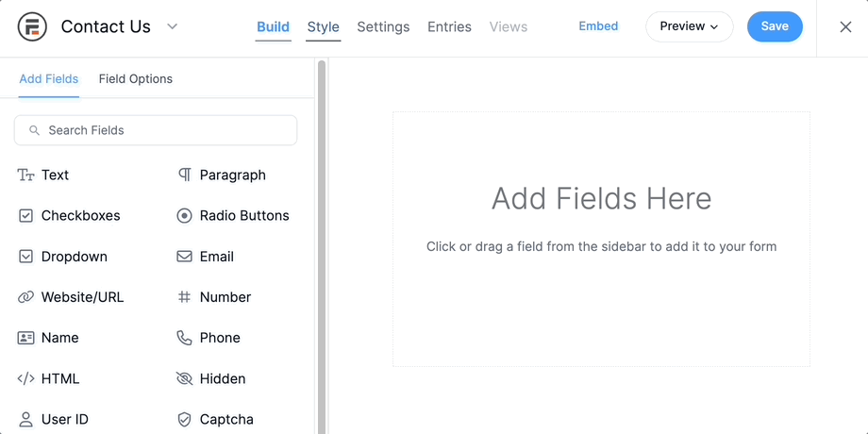Add the Email envelope icon

pyautogui.click(x=184, y=257)
